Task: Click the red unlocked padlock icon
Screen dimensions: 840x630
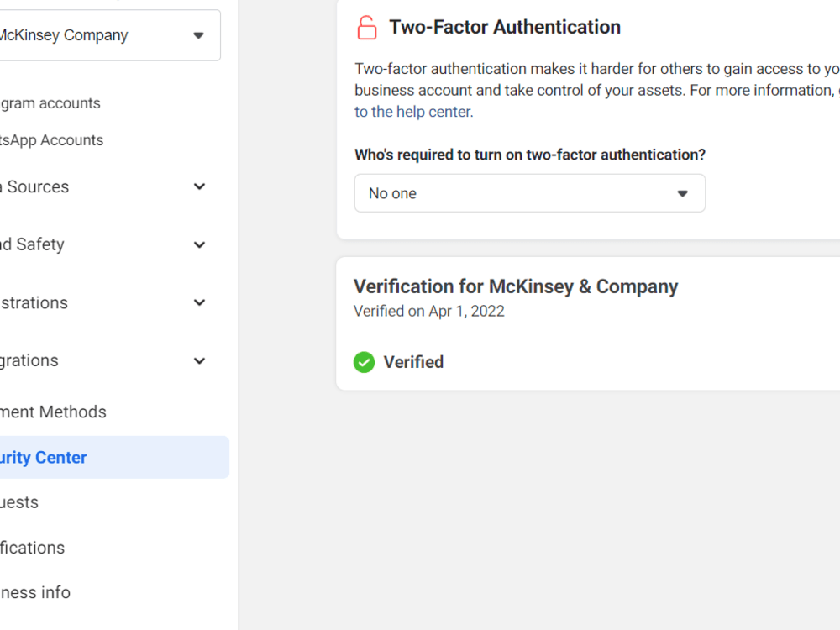Action: 367,28
